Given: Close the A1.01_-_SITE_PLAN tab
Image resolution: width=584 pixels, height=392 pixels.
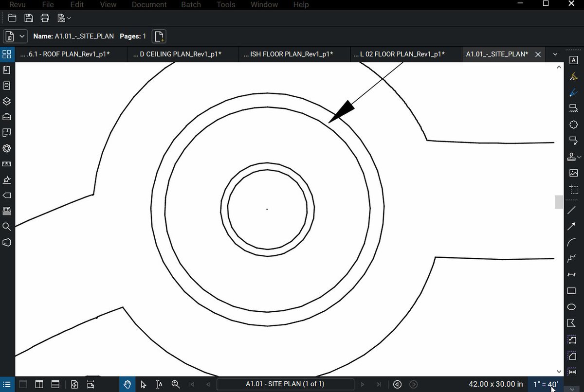Looking at the screenshot, I should 538,54.
